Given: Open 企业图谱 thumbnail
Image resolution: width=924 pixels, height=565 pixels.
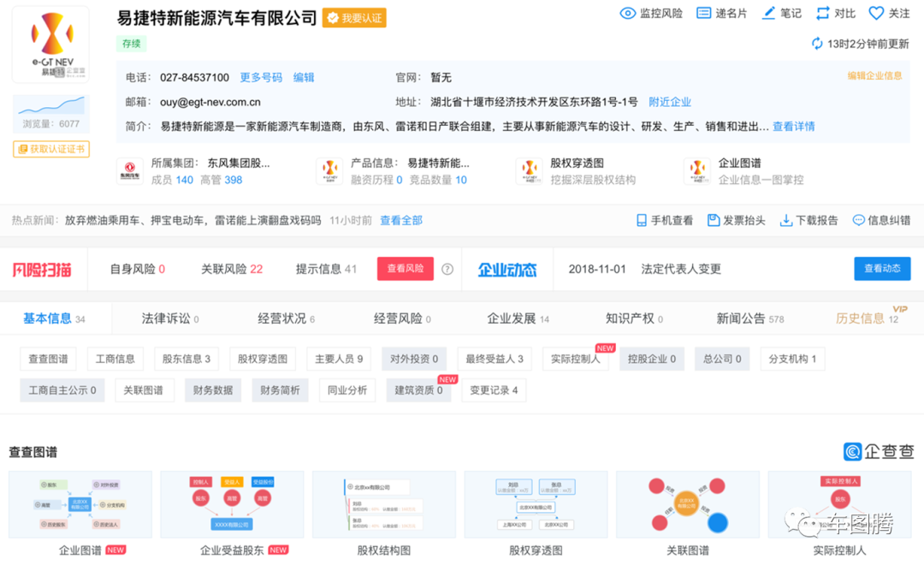Looking at the screenshot, I should point(80,505).
